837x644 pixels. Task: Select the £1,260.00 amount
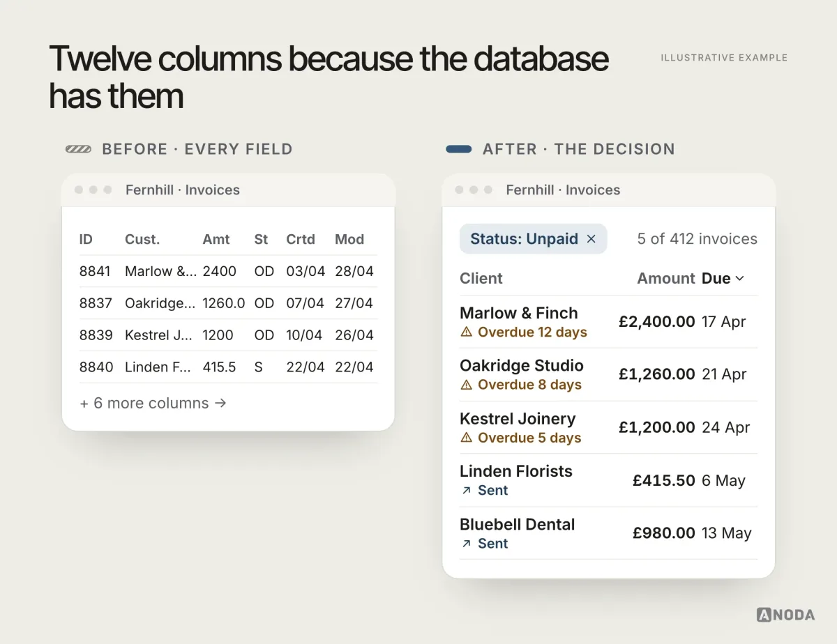pyautogui.click(x=657, y=374)
